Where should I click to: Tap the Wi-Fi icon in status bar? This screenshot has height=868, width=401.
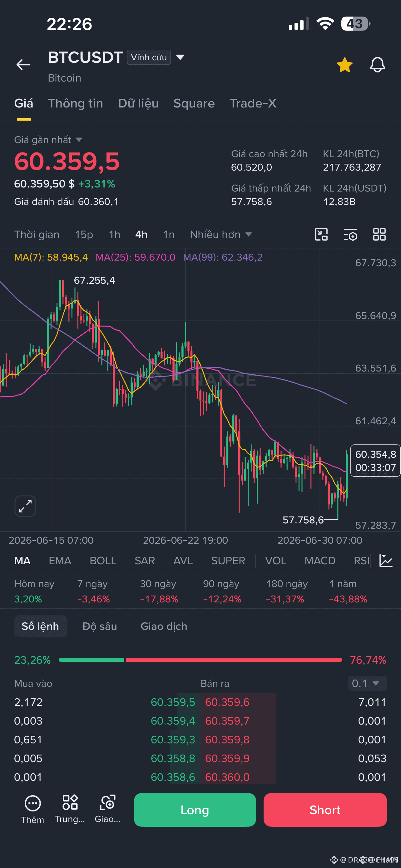(x=325, y=23)
